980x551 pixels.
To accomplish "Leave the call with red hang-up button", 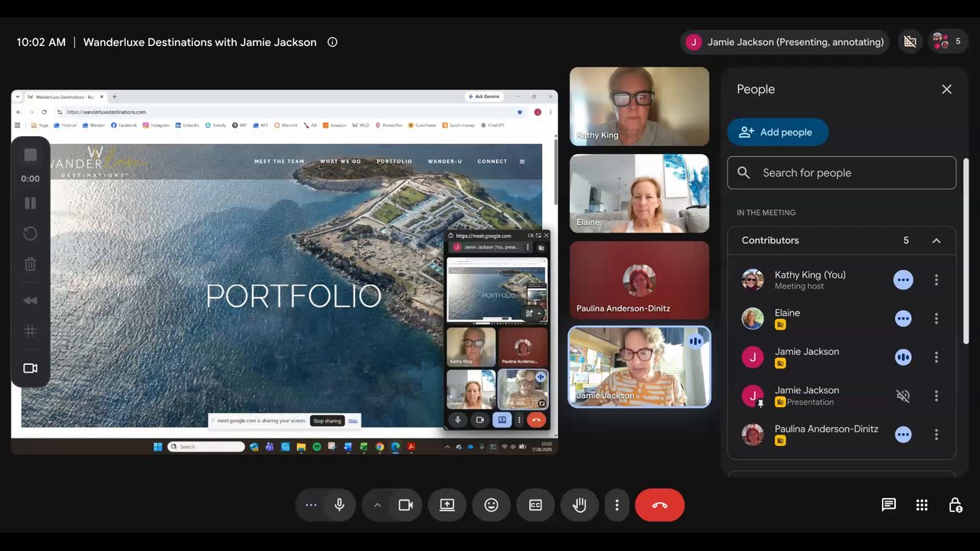I will point(660,505).
